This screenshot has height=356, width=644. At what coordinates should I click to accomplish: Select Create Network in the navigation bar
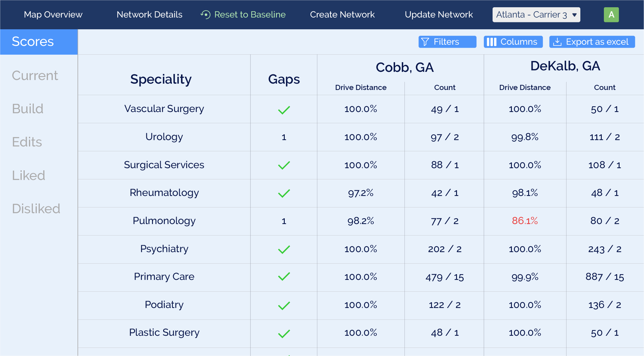[342, 14]
